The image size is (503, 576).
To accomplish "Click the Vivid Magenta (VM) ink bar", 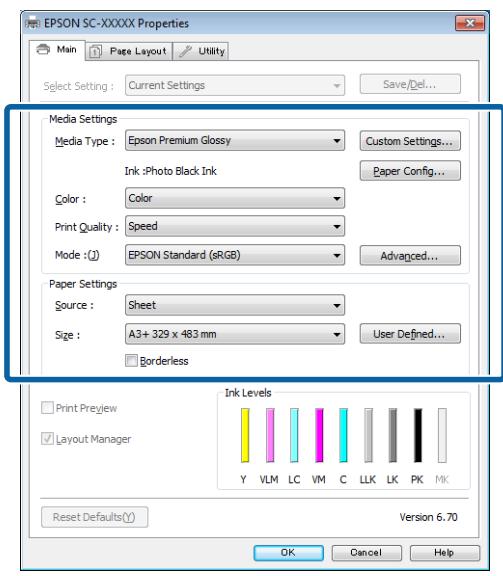I will tap(319, 435).
